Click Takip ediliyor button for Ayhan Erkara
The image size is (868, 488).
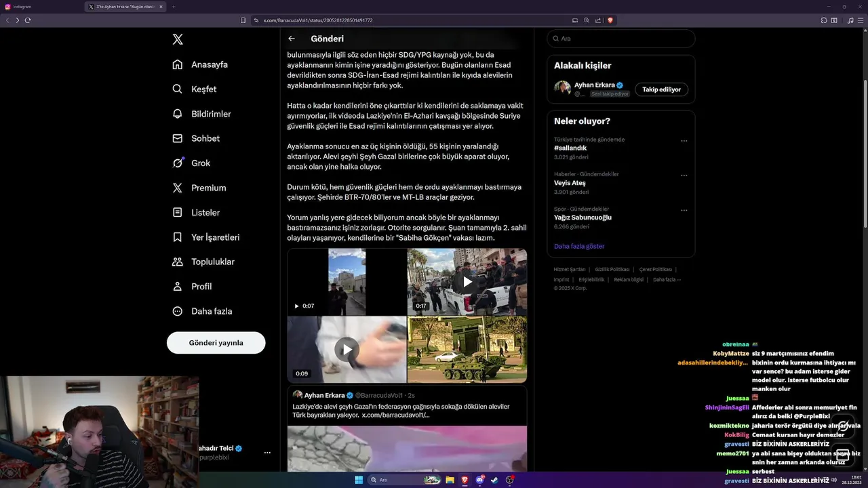coord(661,89)
